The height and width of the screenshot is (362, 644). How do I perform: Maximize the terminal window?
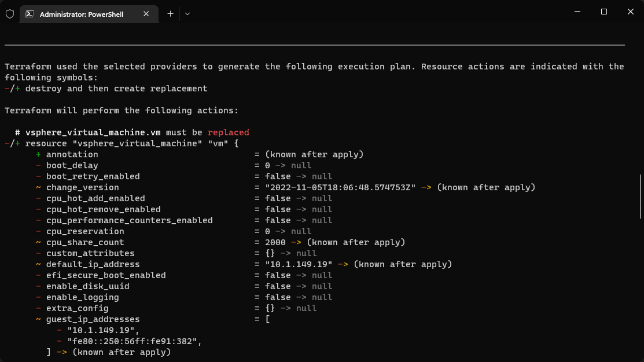(604, 12)
